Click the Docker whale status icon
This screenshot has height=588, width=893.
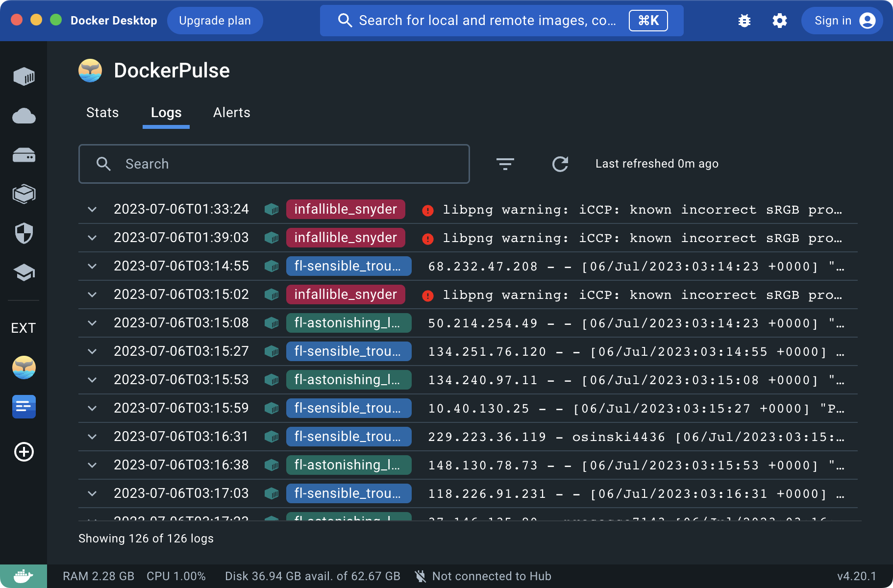pyautogui.click(x=24, y=576)
